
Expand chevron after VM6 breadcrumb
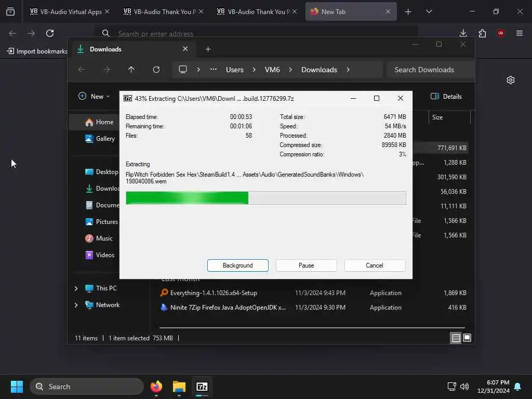(290, 70)
